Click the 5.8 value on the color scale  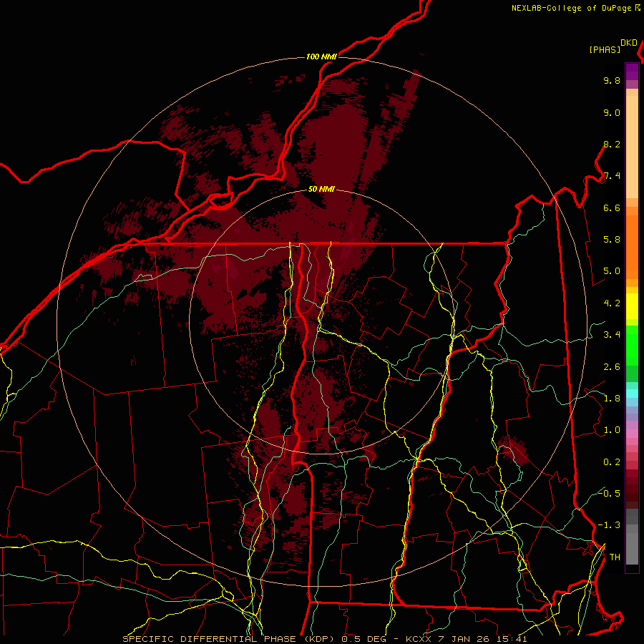click(x=612, y=240)
